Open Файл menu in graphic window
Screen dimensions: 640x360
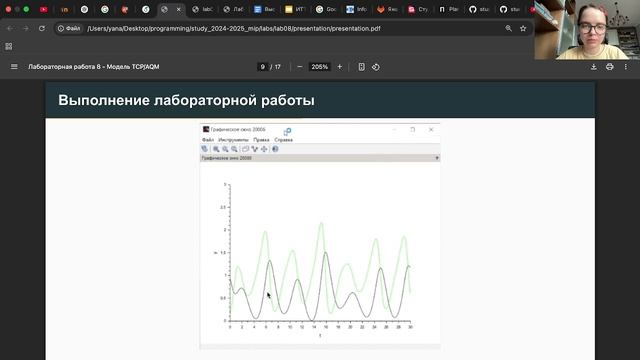click(x=208, y=140)
